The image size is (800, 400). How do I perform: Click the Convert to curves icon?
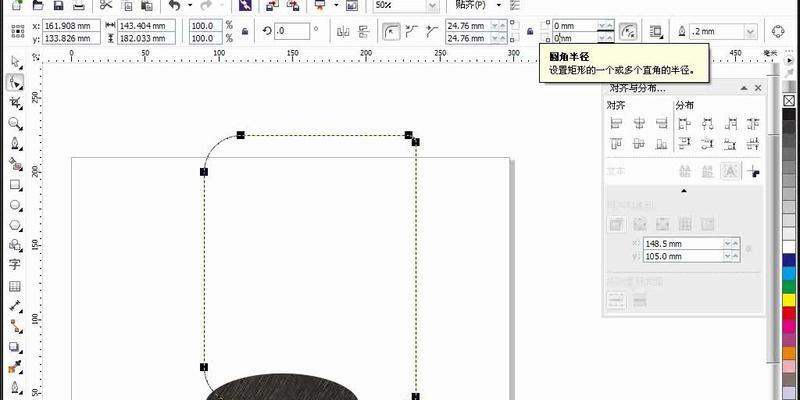(778, 32)
